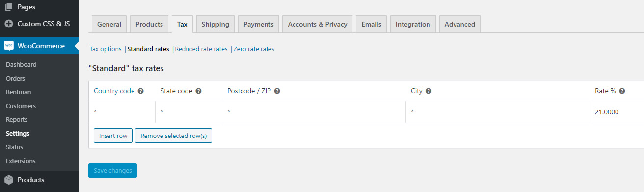Click the Country code help icon
This screenshot has width=644, height=192.
point(140,91)
